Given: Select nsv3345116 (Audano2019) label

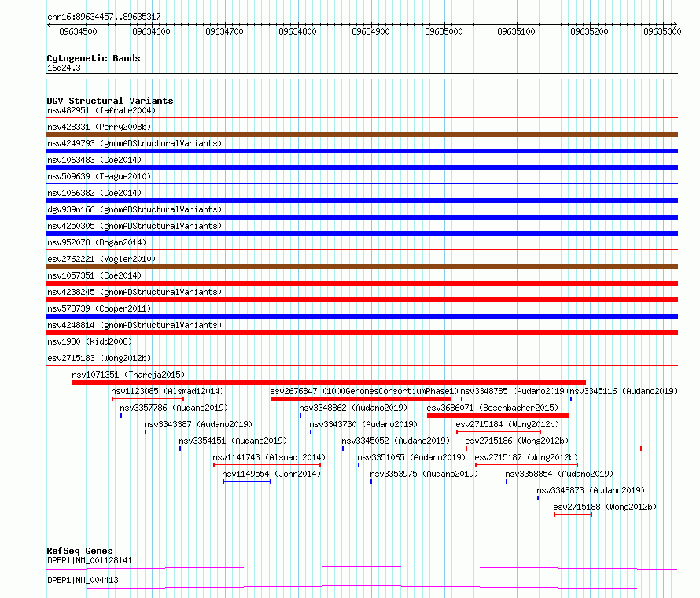Looking at the screenshot, I should tap(624, 391).
